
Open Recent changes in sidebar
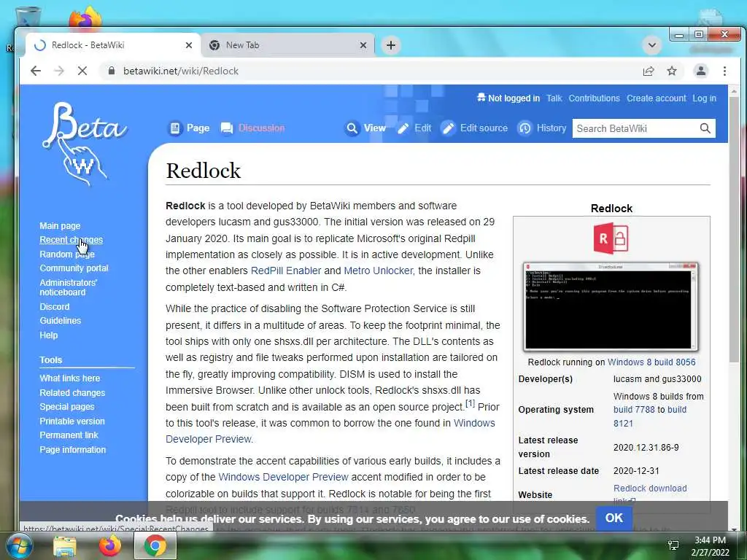tap(71, 240)
